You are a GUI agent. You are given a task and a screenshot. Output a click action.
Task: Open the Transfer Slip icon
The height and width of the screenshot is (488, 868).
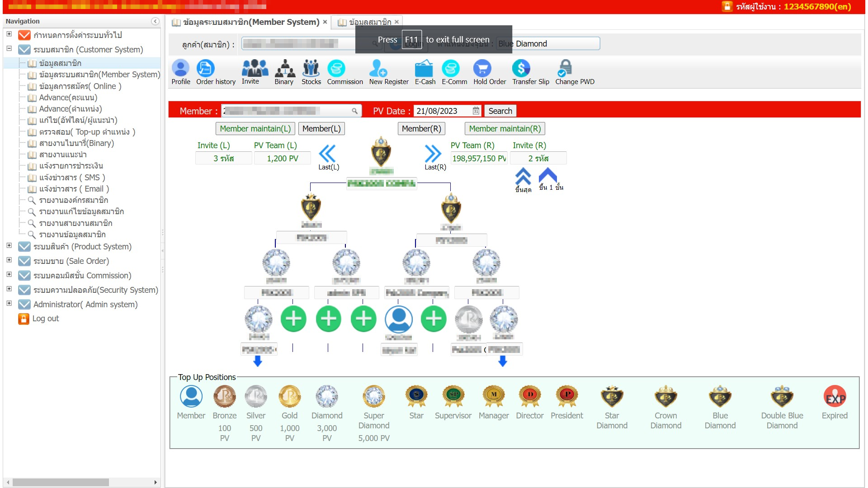521,69
